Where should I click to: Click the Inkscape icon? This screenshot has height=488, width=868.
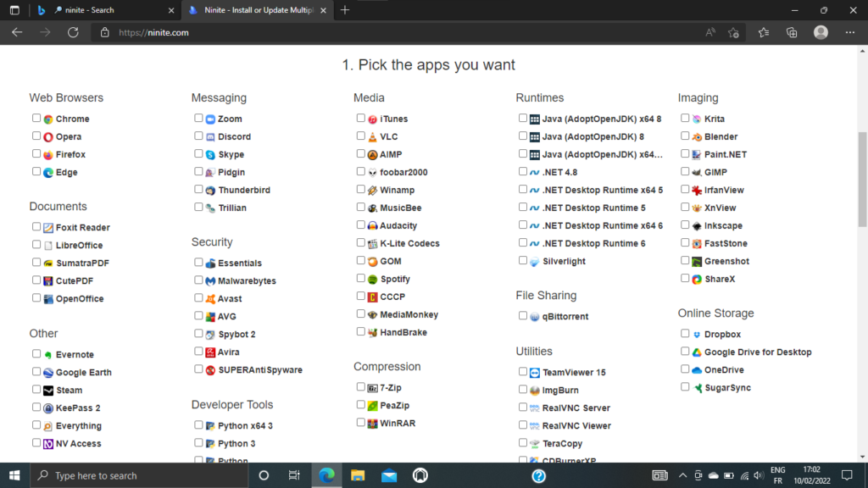click(x=697, y=225)
